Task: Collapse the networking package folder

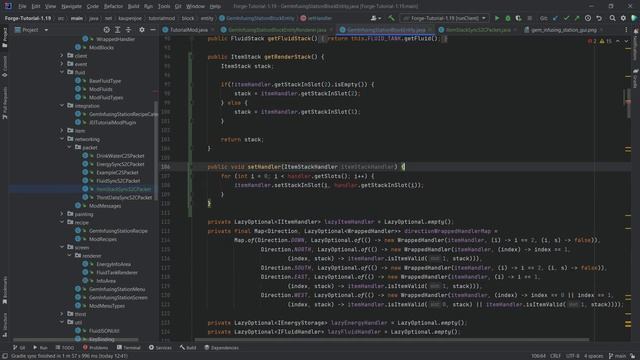Action: pyautogui.click(x=62, y=139)
